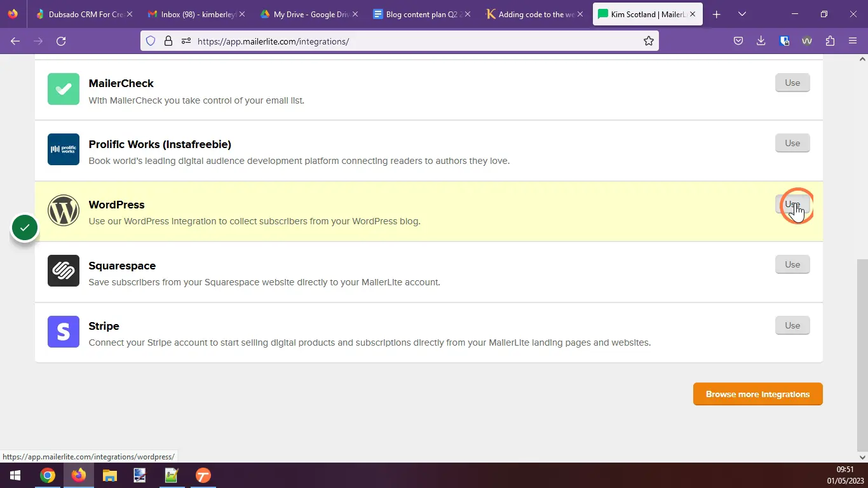Reload the page with refresh icon
The width and height of the screenshot is (868, 488).
61,41
